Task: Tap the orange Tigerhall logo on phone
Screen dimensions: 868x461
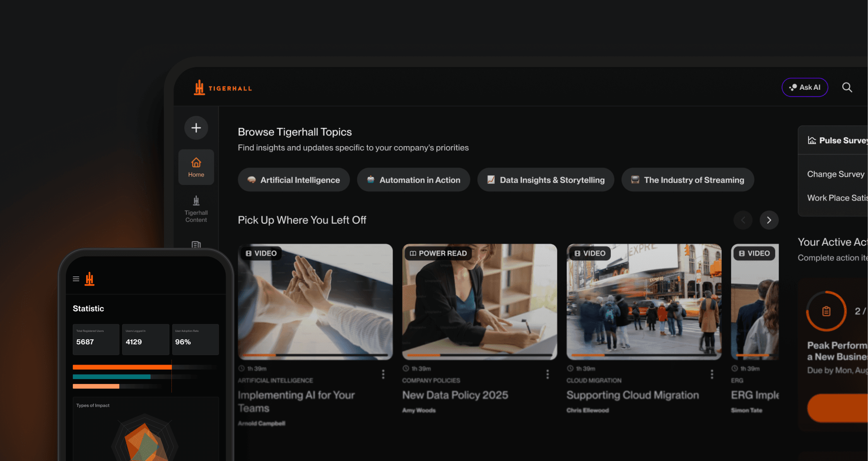Action: point(89,279)
